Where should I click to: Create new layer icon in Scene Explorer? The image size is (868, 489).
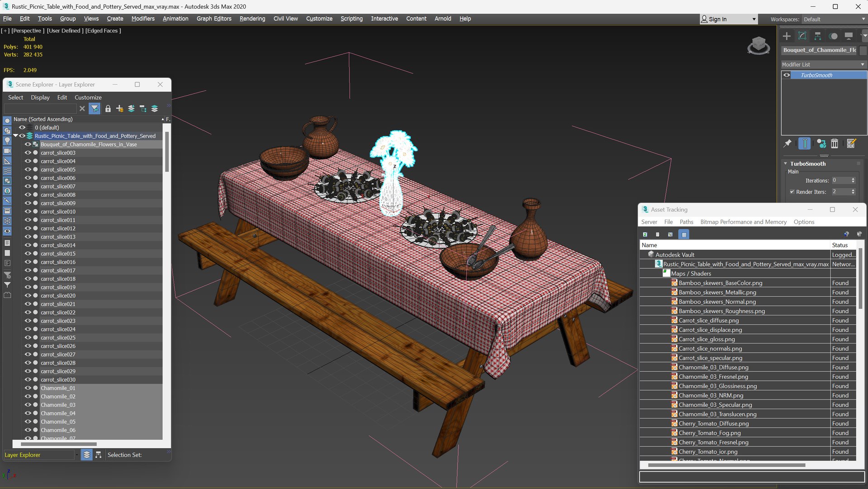pyautogui.click(x=119, y=109)
